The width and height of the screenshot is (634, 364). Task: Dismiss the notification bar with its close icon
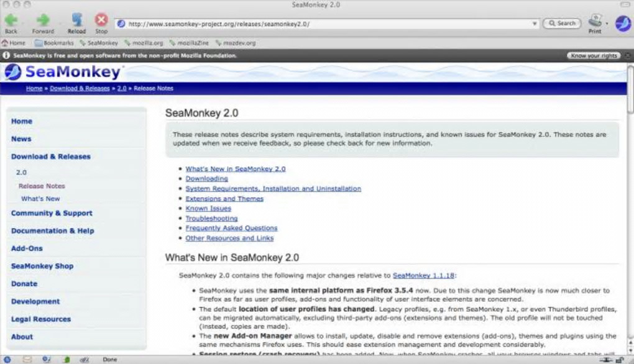click(628, 56)
